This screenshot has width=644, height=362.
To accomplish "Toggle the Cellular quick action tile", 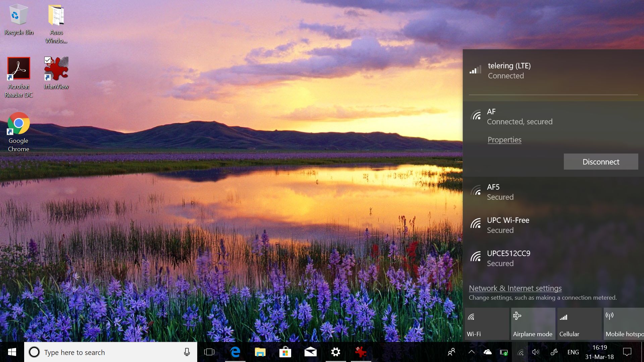I will (579, 324).
